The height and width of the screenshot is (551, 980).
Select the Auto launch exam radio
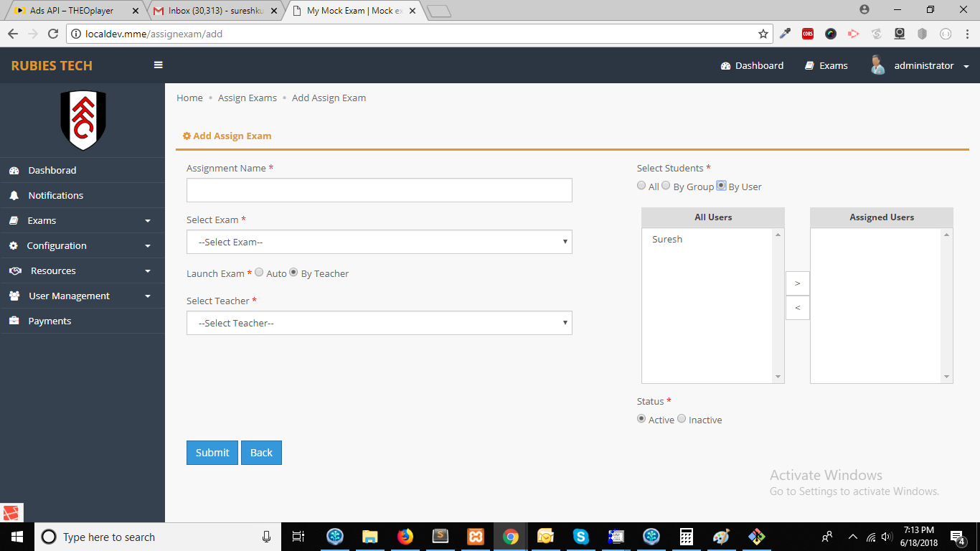coord(259,273)
